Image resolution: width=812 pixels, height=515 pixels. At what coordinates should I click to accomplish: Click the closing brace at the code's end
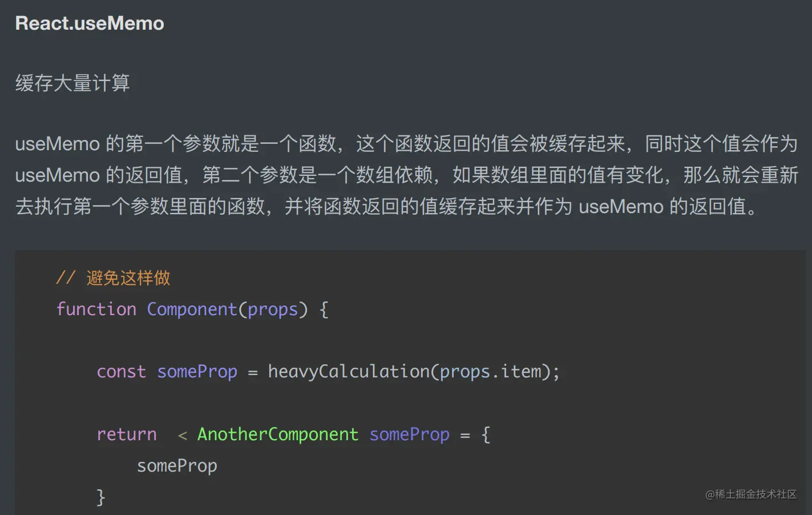click(101, 497)
